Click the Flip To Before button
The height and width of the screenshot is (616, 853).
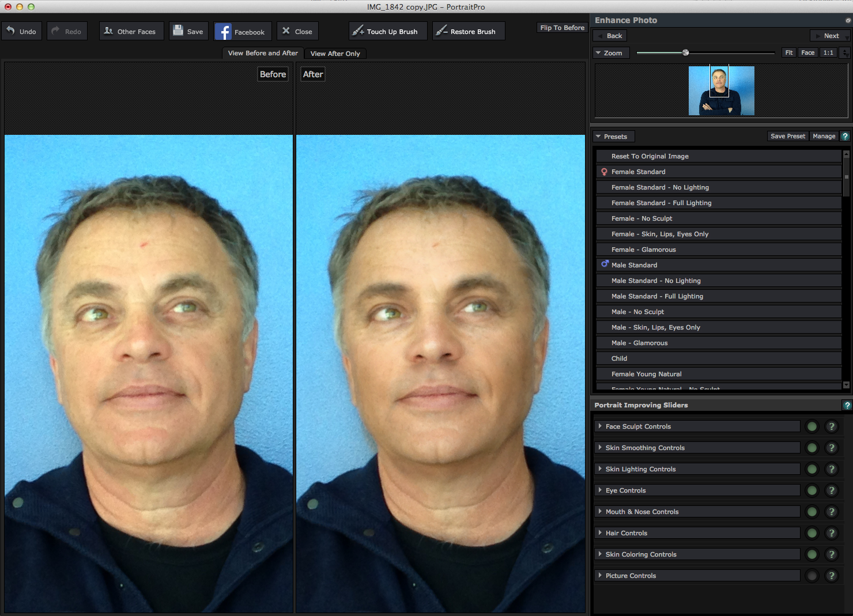tap(562, 28)
